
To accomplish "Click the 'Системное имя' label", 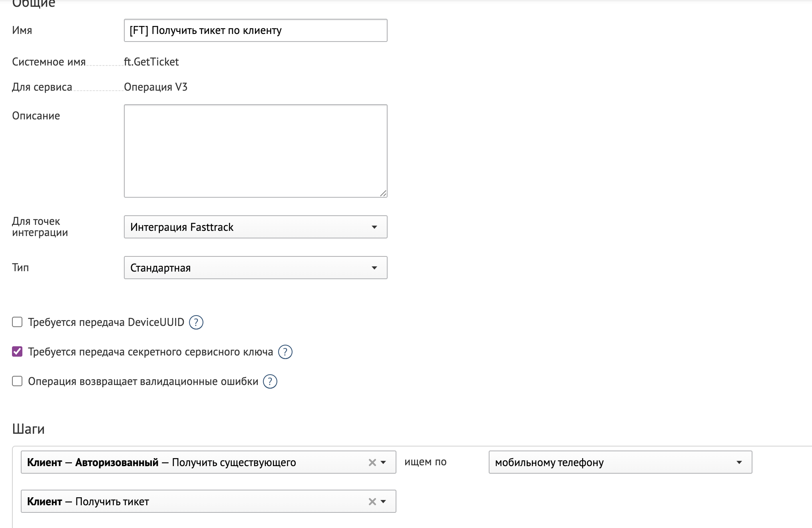I will [x=49, y=62].
